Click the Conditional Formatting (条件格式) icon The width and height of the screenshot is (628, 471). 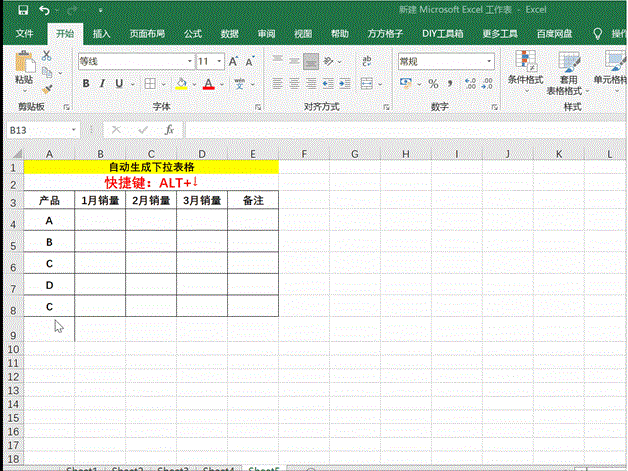pyautogui.click(x=525, y=67)
